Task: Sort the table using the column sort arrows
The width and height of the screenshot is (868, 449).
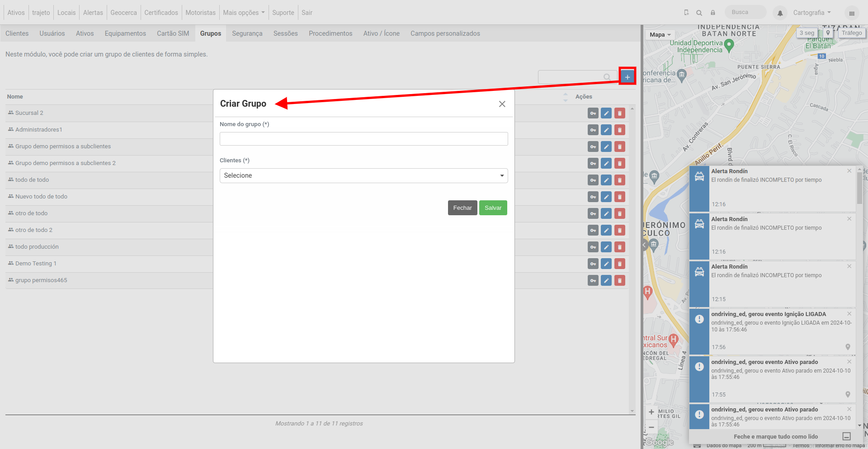Action: pyautogui.click(x=565, y=97)
